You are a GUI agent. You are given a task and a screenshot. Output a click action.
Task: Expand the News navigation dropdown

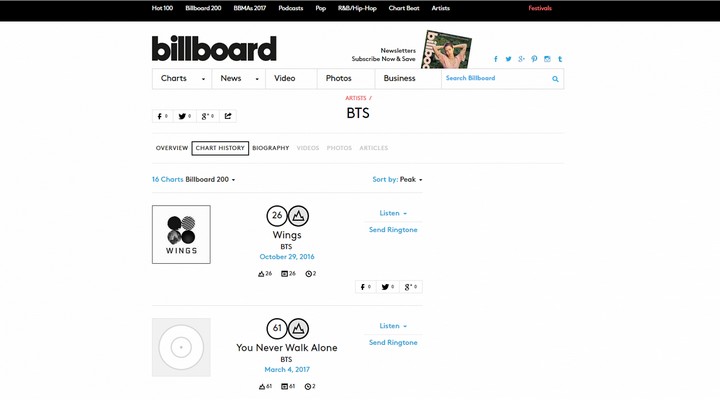click(238, 78)
